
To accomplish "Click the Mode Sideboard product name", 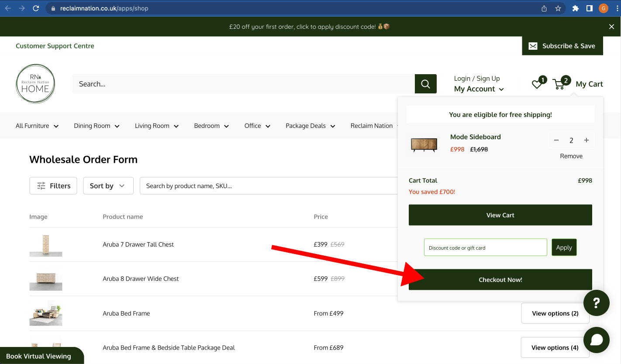I will click(476, 137).
